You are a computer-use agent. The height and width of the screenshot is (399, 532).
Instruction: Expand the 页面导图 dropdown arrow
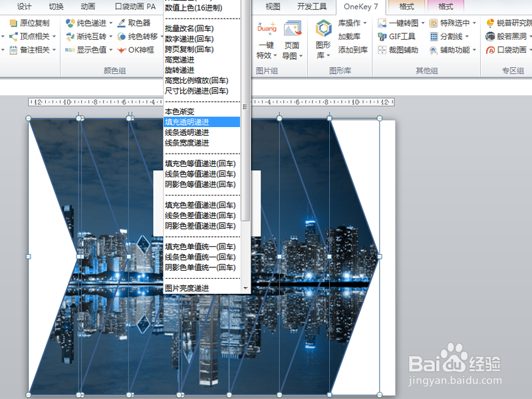(x=301, y=56)
